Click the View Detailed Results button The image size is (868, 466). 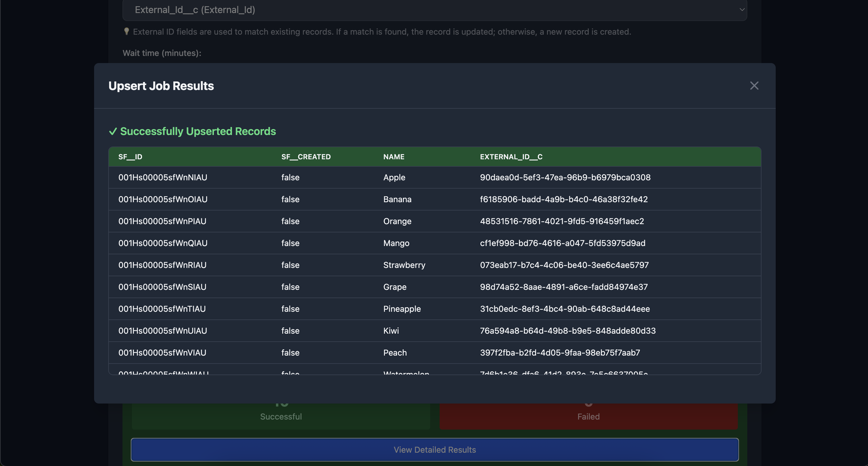(x=435, y=449)
